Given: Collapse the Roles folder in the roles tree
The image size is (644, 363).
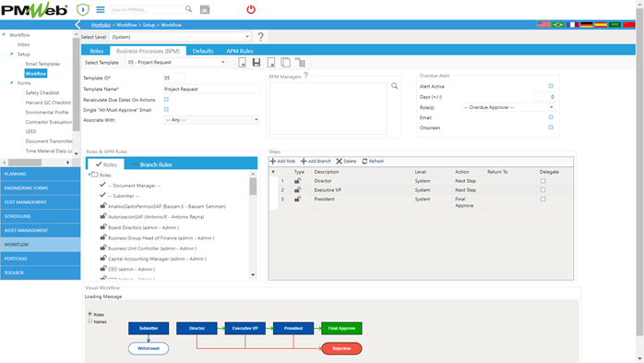Looking at the screenshot, I should coord(89,175).
